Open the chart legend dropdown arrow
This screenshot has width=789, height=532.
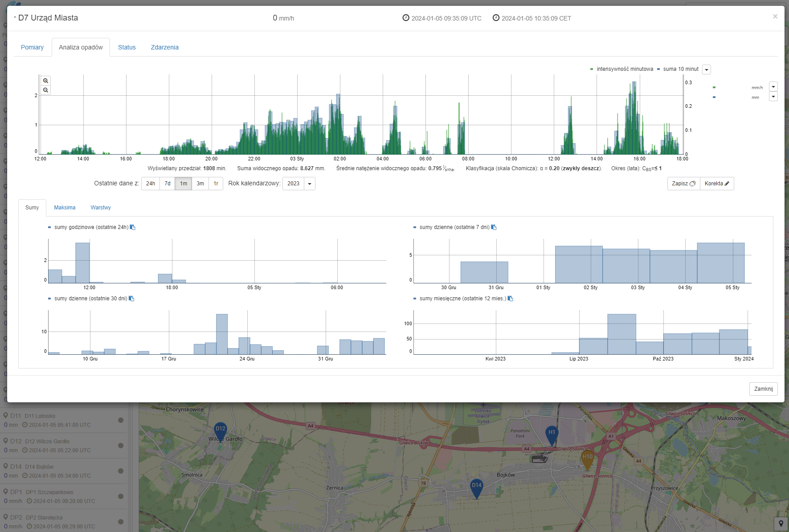point(707,70)
